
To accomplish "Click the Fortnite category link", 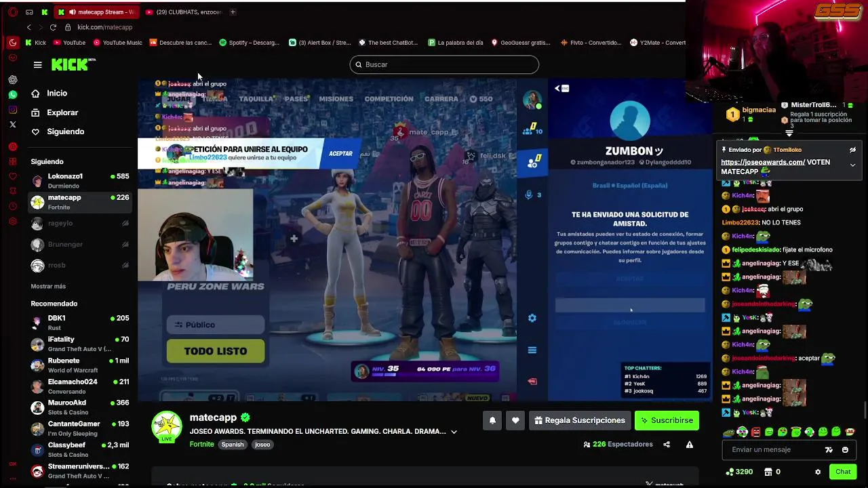I will coord(202,445).
